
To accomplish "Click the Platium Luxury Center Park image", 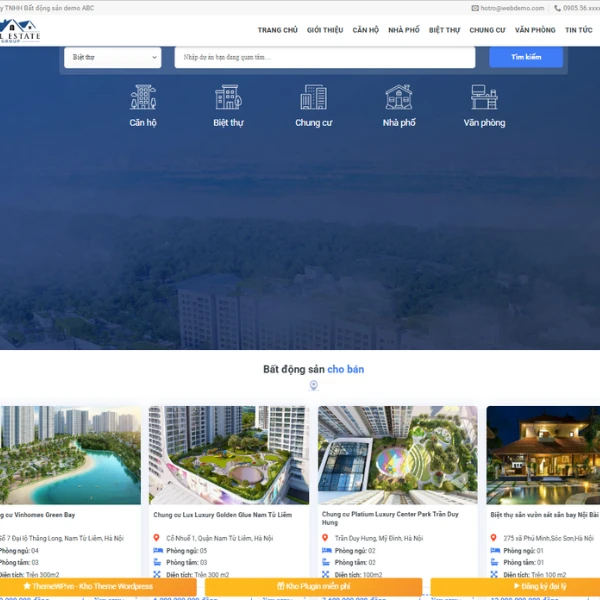I will coord(397,455).
